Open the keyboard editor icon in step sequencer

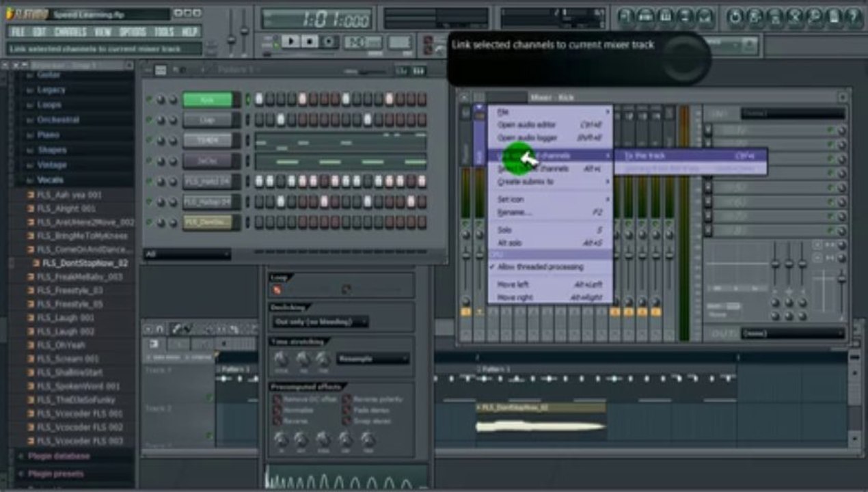419,70
